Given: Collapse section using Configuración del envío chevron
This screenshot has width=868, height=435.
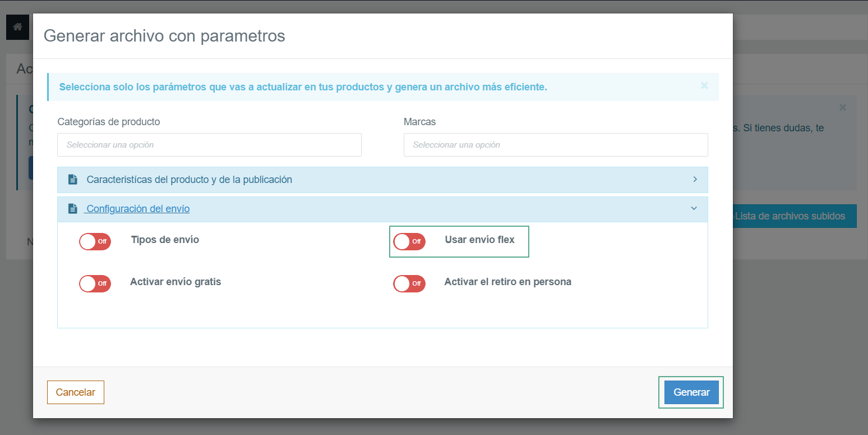Looking at the screenshot, I should [694, 208].
